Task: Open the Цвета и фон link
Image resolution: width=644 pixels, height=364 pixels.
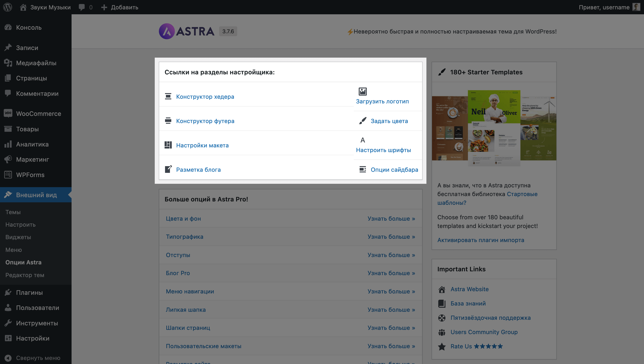Action: pos(183,218)
